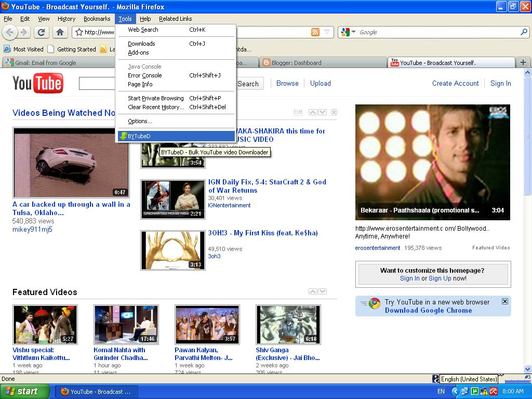Screen dimensions: 532x399
Task: Click Sign Up in customize homepage box
Action: pyautogui.click(x=440, y=278)
